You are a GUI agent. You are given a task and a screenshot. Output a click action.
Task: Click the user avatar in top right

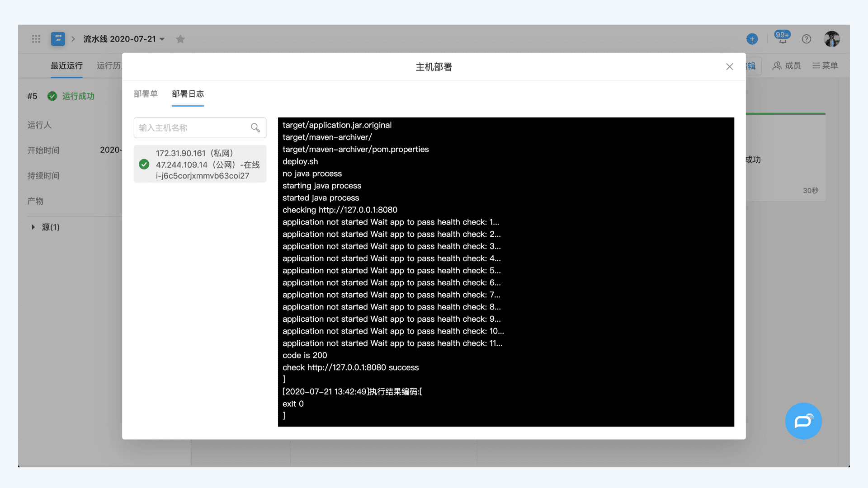(831, 39)
